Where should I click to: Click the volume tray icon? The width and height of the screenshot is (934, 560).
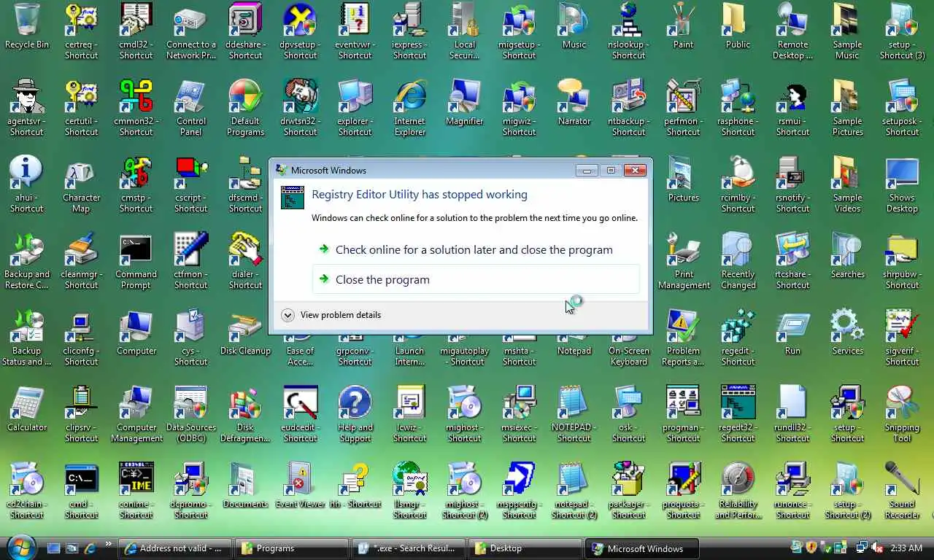click(x=877, y=548)
